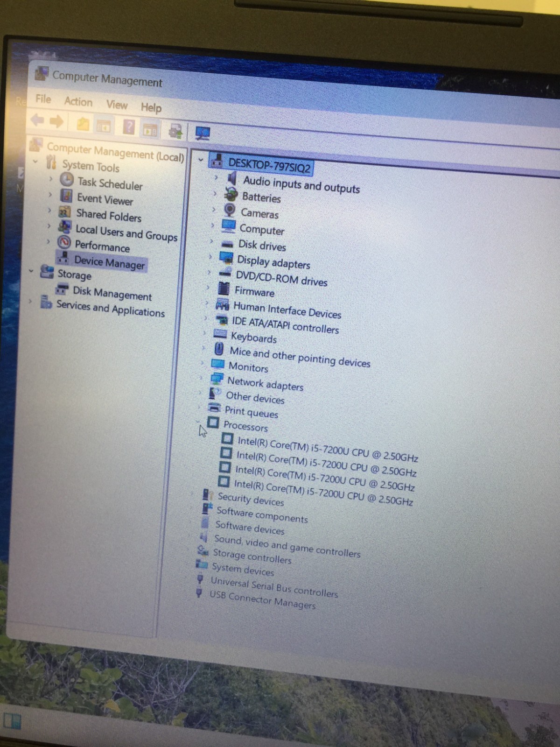Image resolution: width=560 pixels, height=747 pixels.
Task: Select Device Manager in the left tree
Action: tap(110, 262)
